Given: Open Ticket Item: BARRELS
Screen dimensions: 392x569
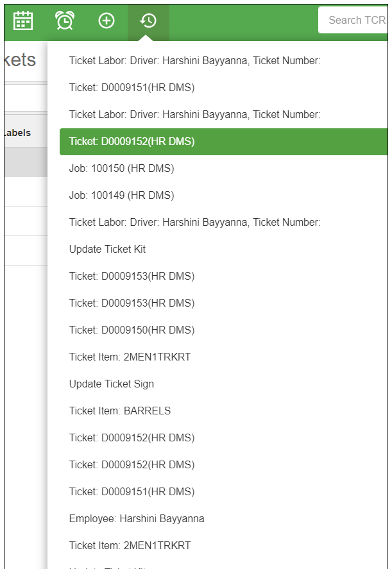Looking at the screenshot, I should click(119, 411).
